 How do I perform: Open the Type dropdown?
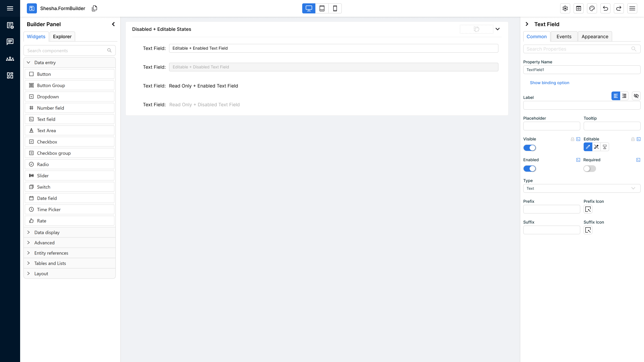(x=582, y=188)
